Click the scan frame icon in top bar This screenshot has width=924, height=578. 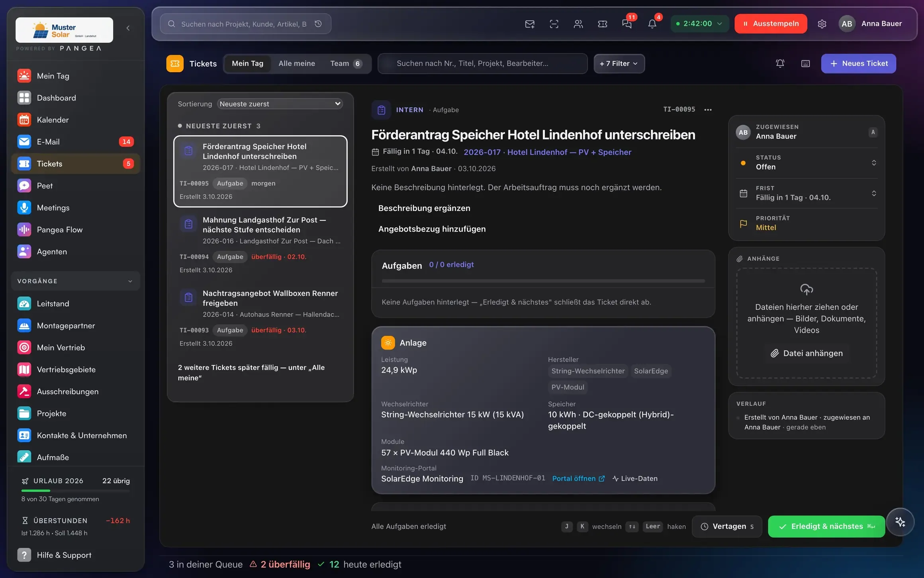point(554,24)
